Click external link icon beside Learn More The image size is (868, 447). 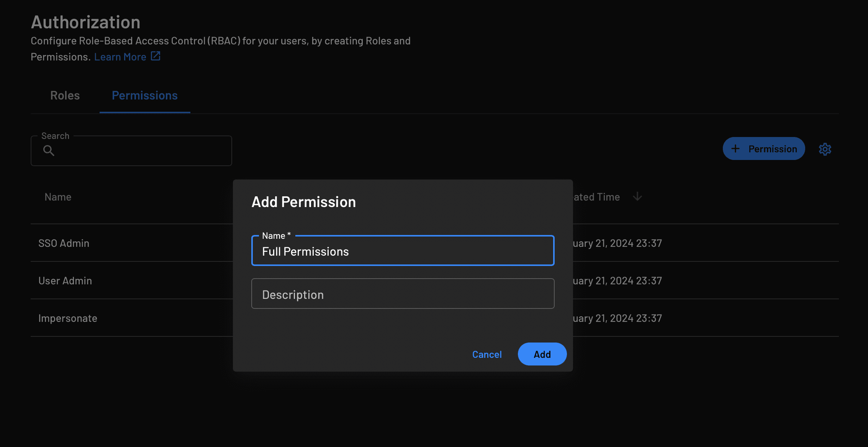(156, 56)
